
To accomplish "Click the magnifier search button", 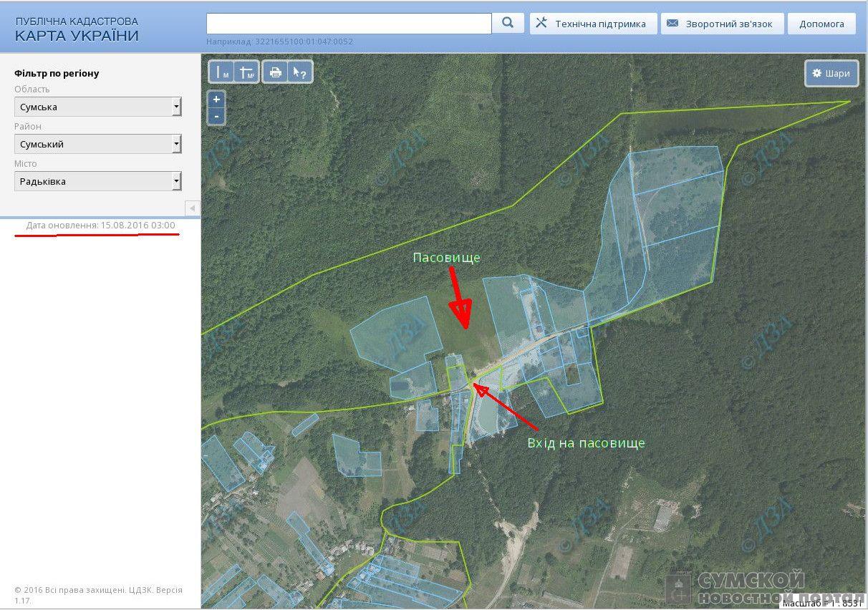I will [x=508, y=23].
